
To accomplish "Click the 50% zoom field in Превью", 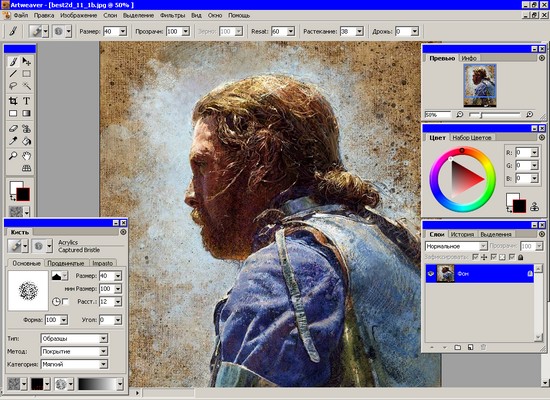I will (x=437, y=115).
